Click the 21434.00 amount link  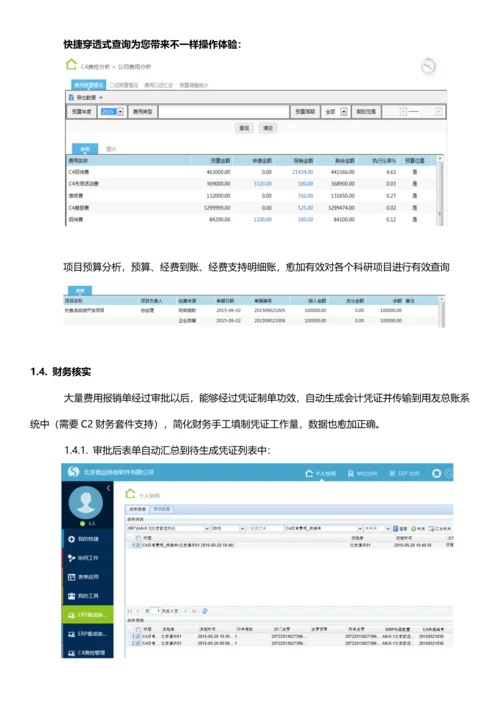[x=303, y=172]
